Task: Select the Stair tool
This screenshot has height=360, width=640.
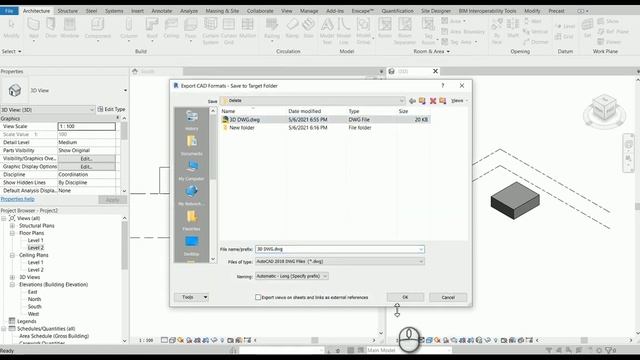Action: [x=309, y=28]
